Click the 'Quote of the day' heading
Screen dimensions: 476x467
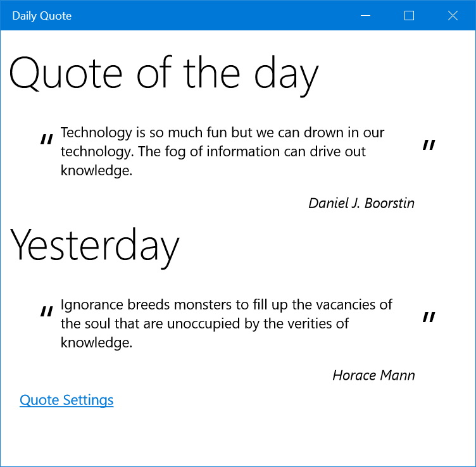[163, 73]
